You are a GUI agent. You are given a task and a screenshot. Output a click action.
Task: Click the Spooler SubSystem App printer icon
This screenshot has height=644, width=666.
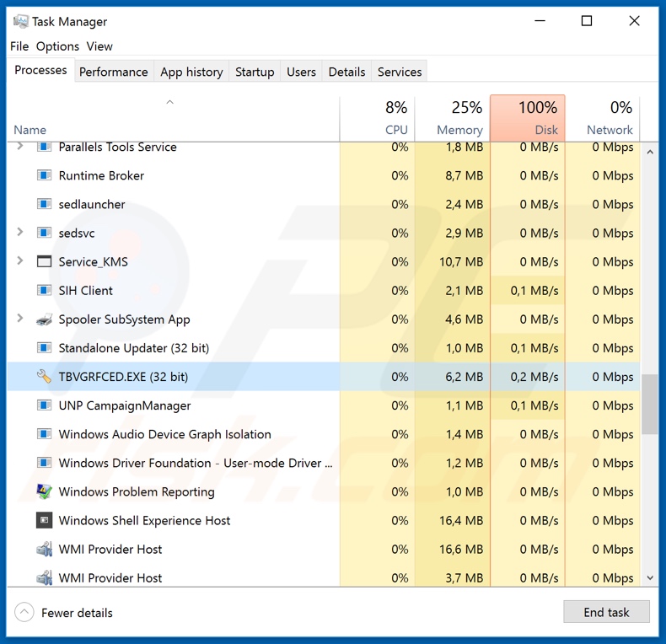(x=44, y=319)
